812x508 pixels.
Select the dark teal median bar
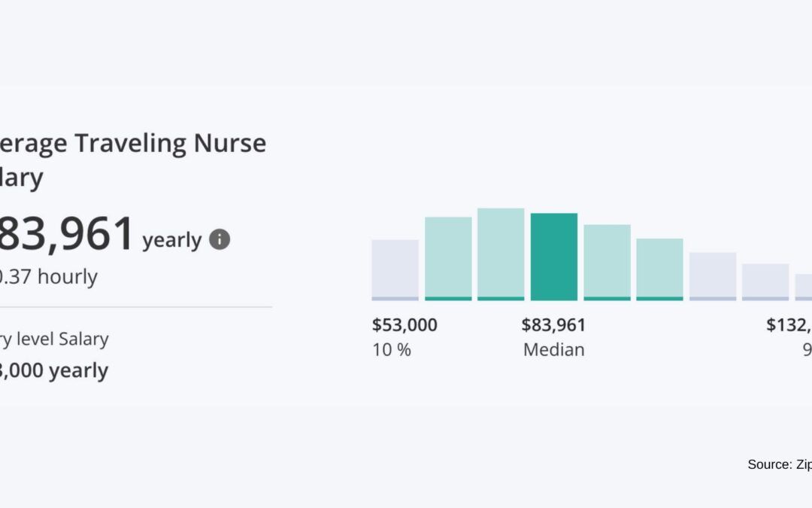pos(554,256)
